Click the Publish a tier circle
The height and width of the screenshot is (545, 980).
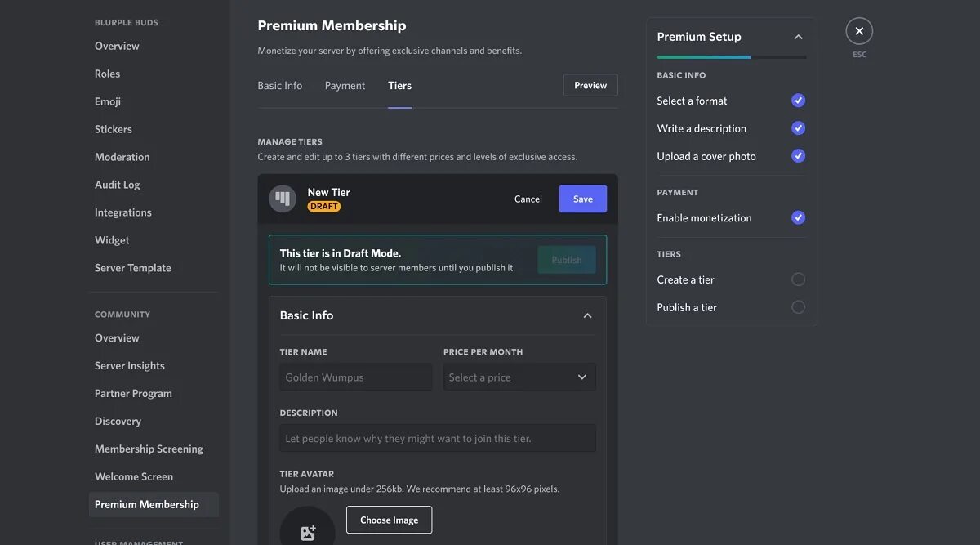point(798,307)
